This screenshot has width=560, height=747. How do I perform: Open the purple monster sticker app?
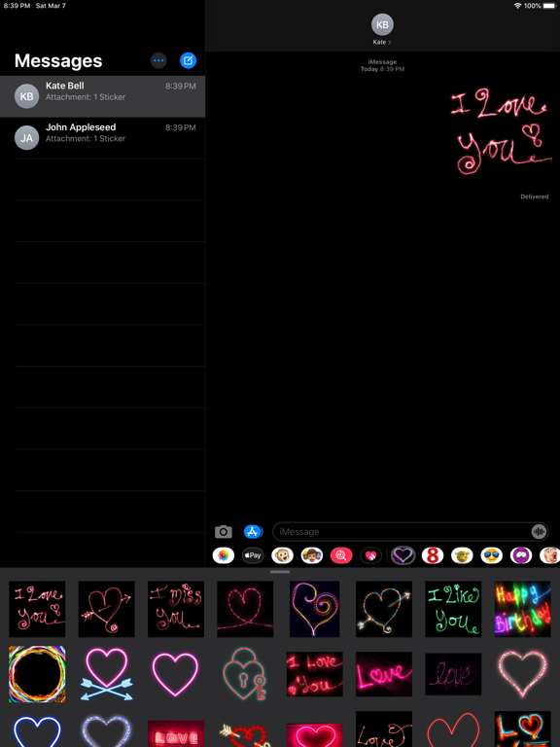point(521,555)
